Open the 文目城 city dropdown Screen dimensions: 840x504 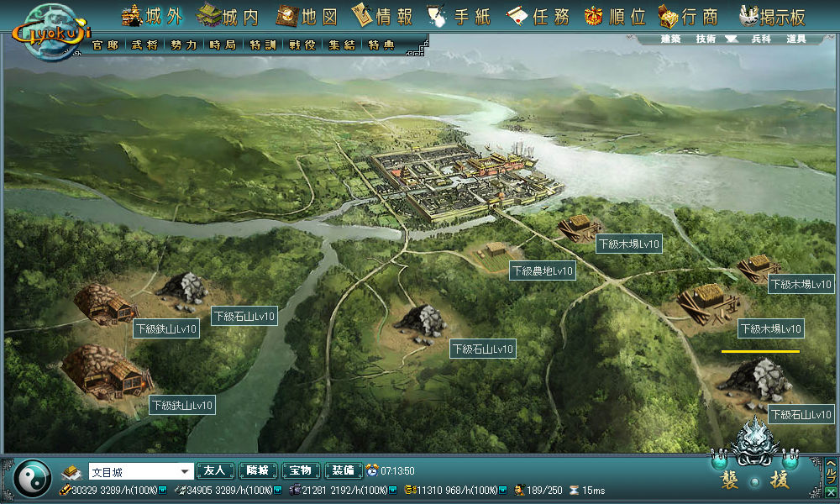pyautogui.click(x=140, y=471)
